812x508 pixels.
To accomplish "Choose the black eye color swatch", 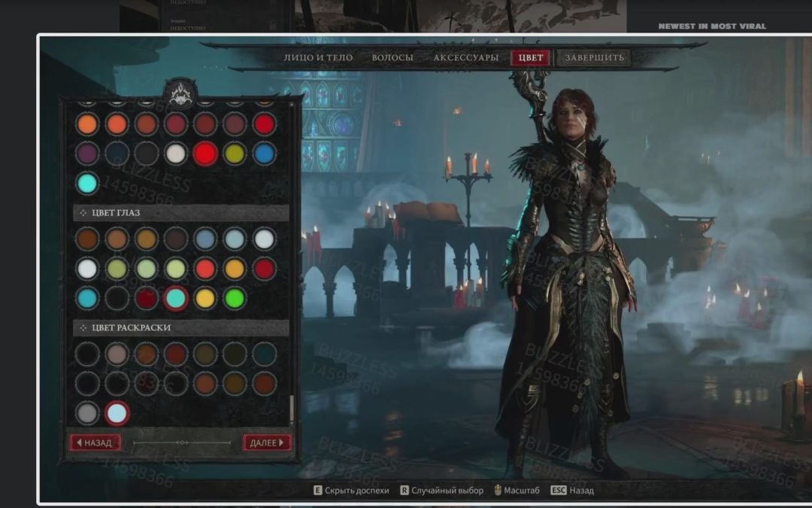I will tap(117, 299).
